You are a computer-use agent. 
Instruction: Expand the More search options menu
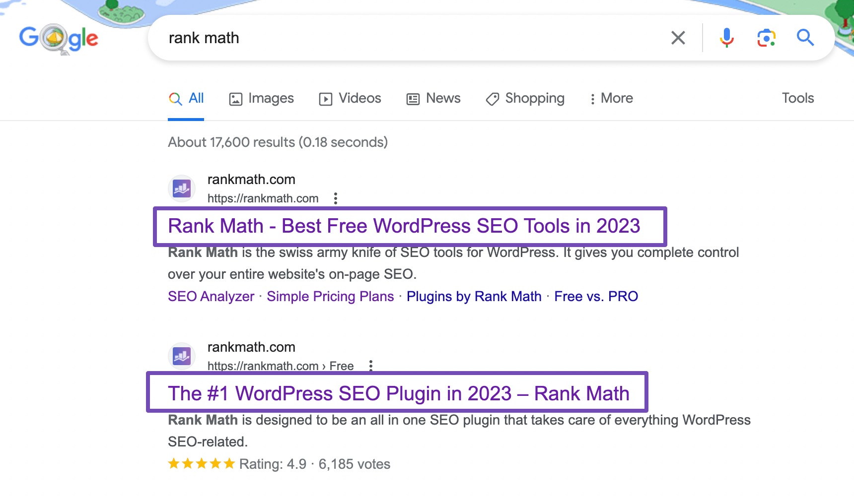(x=611, y=98)
